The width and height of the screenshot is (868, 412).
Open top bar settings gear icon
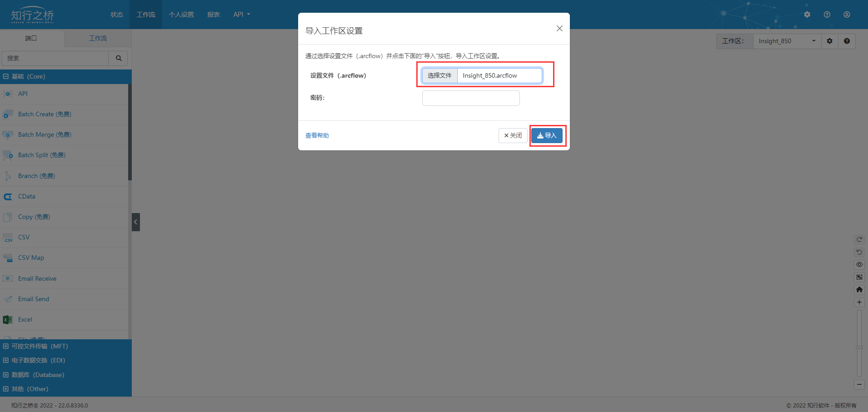(x=807, y=15)
